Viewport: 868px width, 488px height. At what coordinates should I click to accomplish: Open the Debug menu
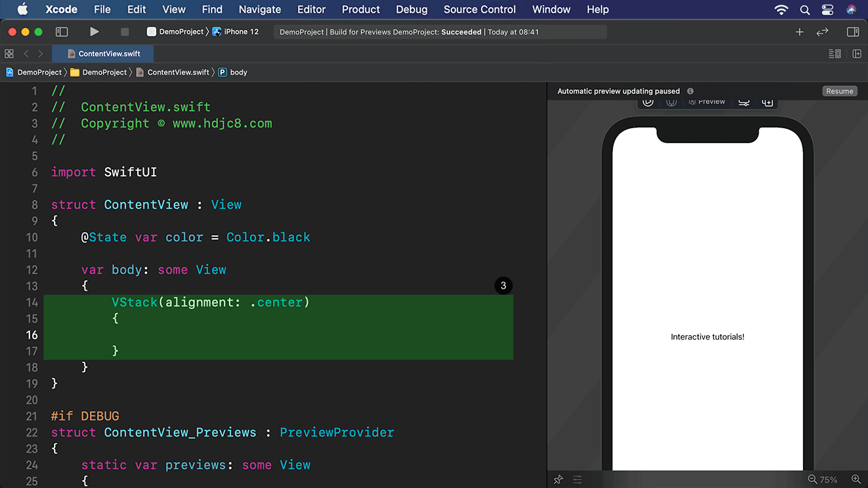[412, 9]
